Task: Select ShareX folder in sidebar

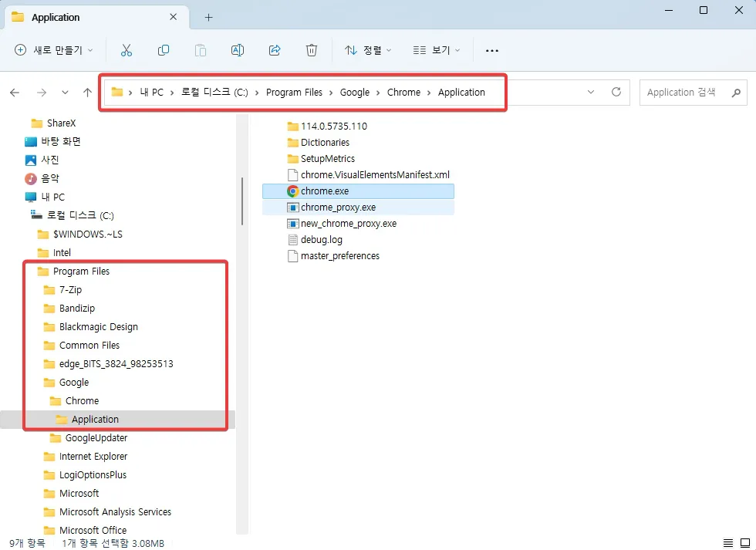Action: pos(61,123)
